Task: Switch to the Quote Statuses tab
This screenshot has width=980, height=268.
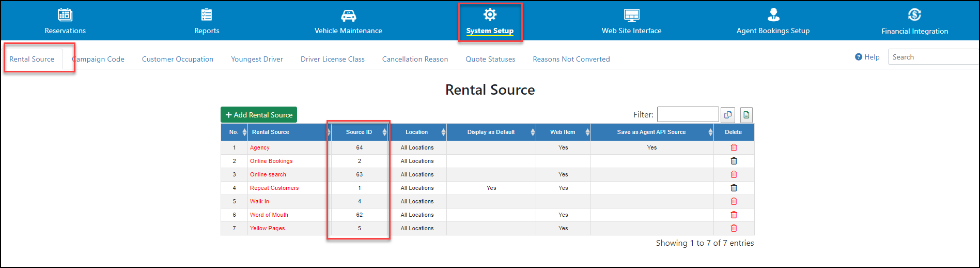Action: click(490, 59)
